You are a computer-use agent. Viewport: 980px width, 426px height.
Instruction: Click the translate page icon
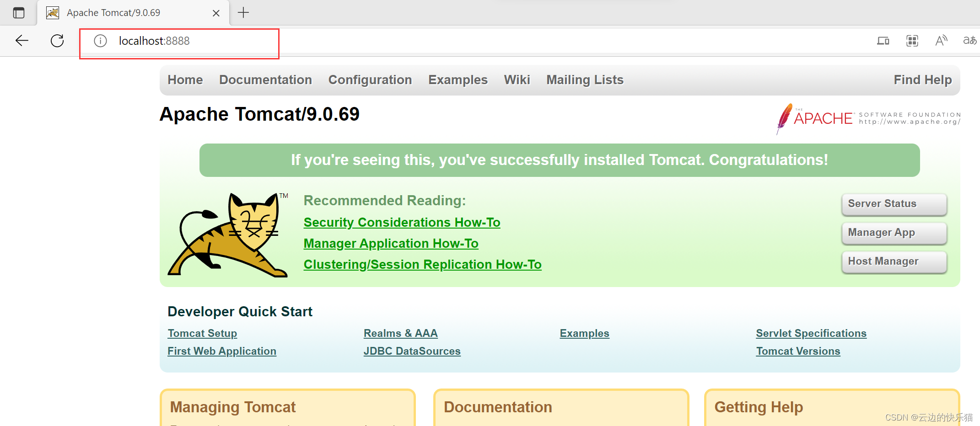click(x=970, y=41)
